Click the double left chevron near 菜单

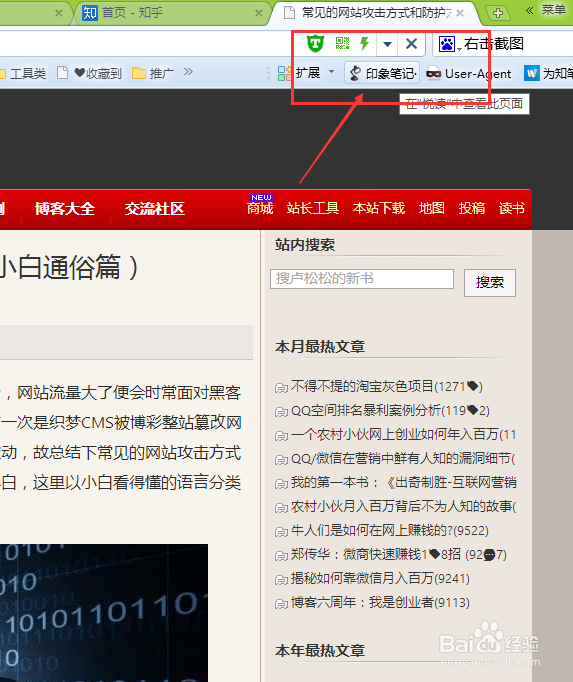click(x=529, y=10)
